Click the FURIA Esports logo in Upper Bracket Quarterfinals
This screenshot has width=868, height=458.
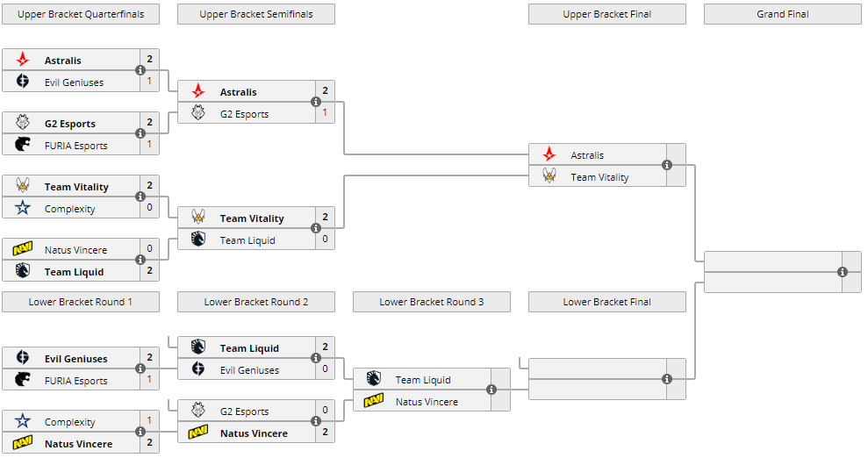click(x=23, y=145)
